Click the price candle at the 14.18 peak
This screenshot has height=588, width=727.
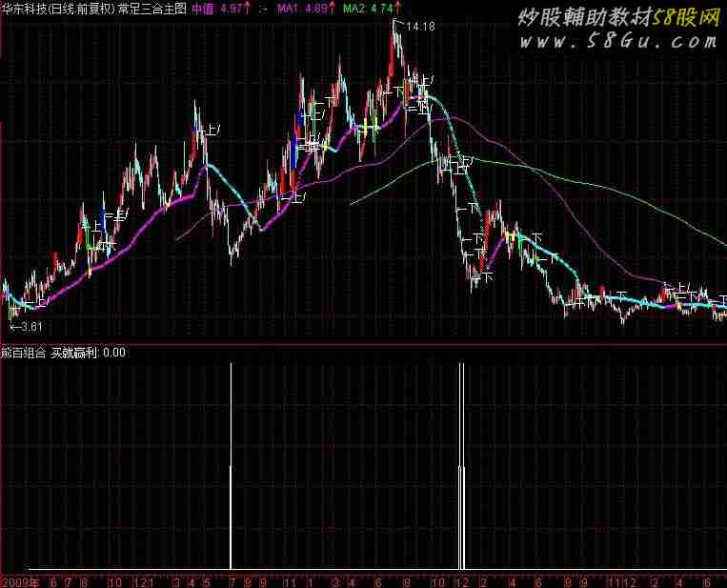pos(394,38)
